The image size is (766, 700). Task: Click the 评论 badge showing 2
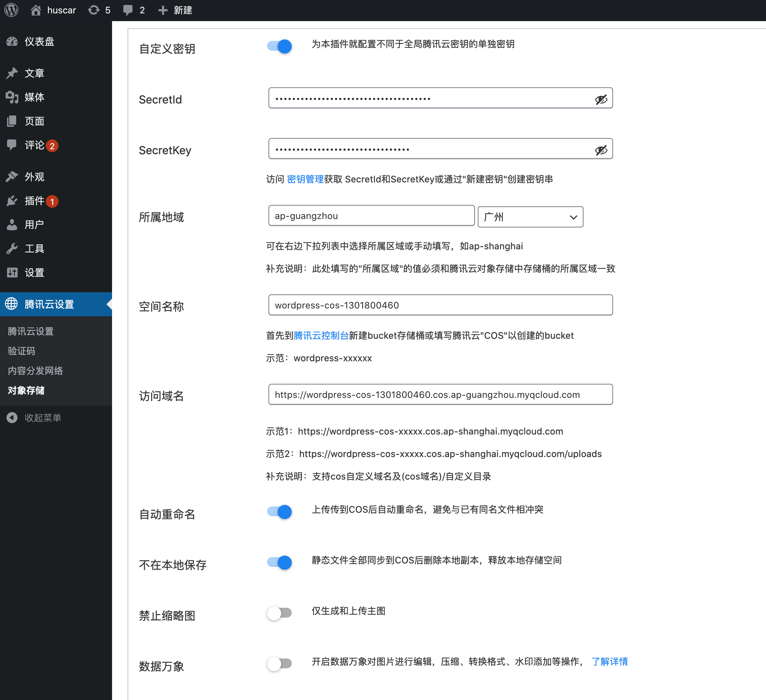click(x=52, y=146)
